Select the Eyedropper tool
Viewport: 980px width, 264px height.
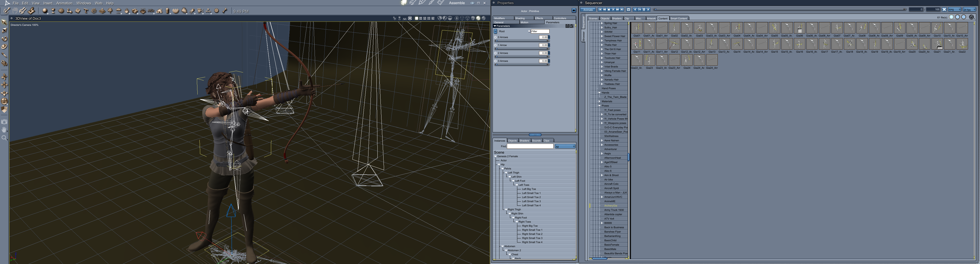click(x=5, y=55)
